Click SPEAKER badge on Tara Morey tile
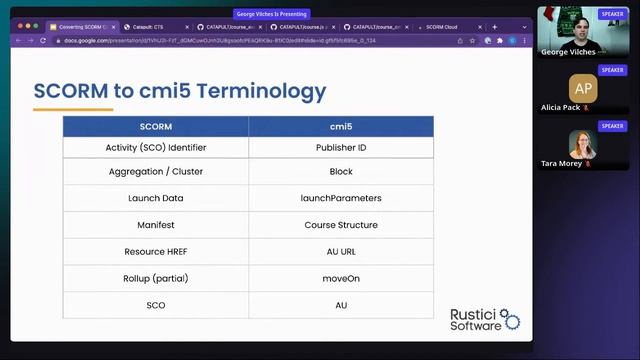 [x=612, y=126]
